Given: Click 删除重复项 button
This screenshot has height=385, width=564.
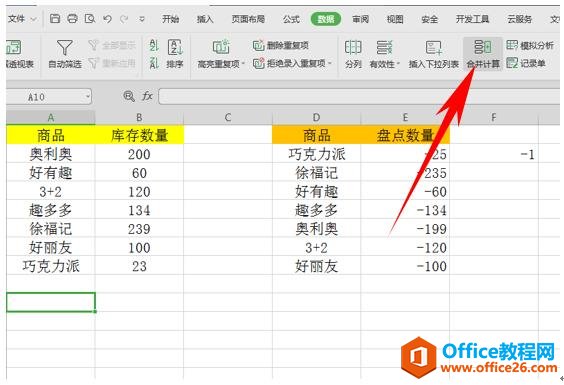Looking at the screenshot, I should tap(281, 45).
